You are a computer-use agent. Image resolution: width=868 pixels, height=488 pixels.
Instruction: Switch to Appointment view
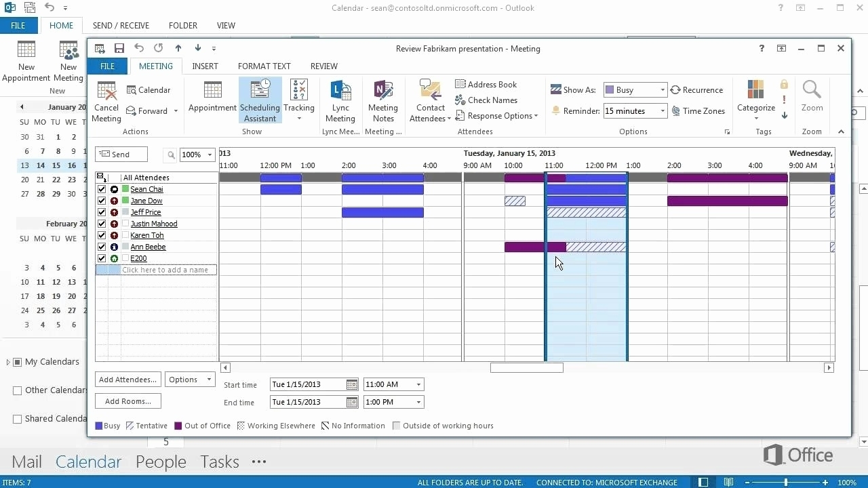click(212, 96)
